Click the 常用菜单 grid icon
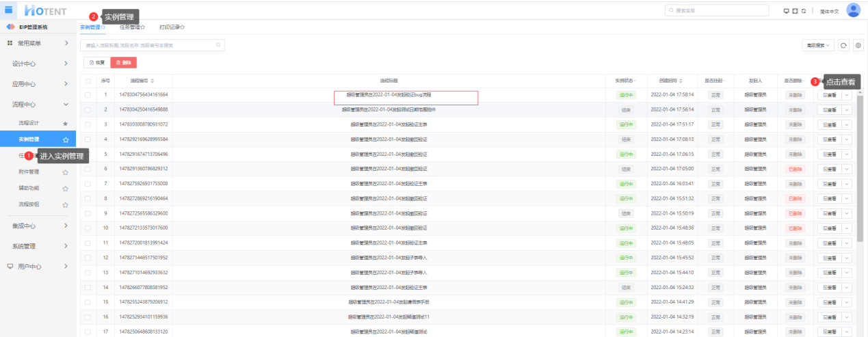Image resolution: width=868 pixels, height=337 pixels. pos(10,43)
